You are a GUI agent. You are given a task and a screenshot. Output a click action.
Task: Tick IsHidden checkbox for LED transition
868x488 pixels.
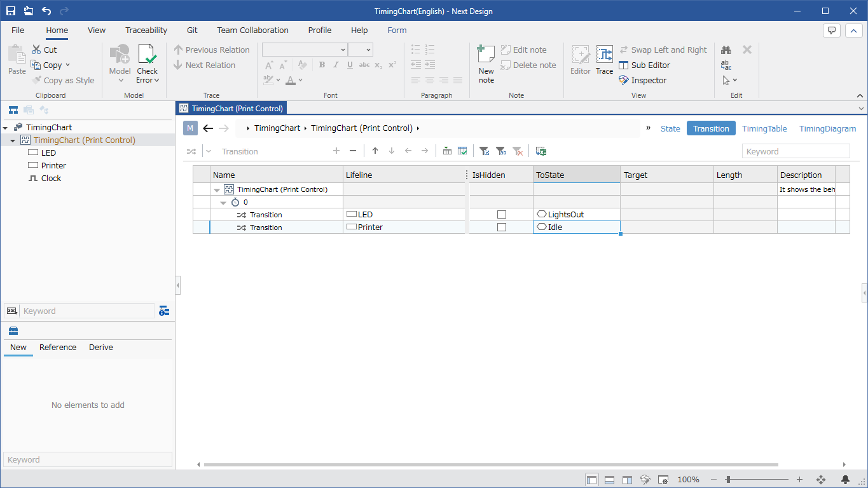pyautogui.click(x=502, y=215)
